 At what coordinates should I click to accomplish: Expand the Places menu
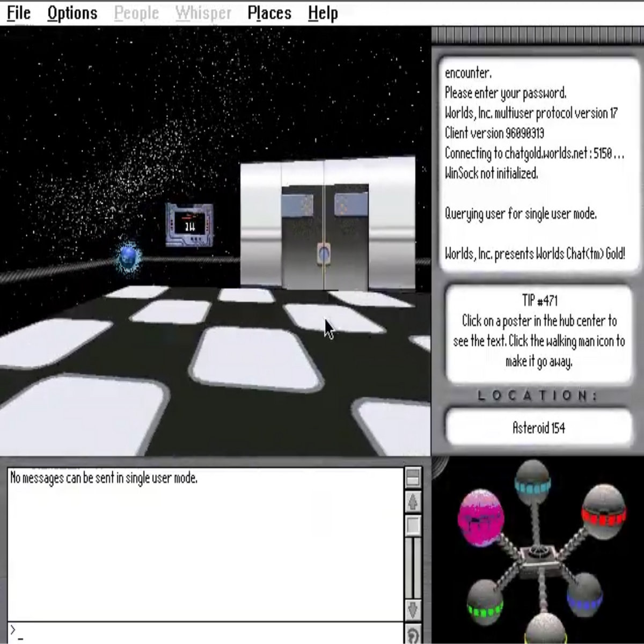coord(269,13)
